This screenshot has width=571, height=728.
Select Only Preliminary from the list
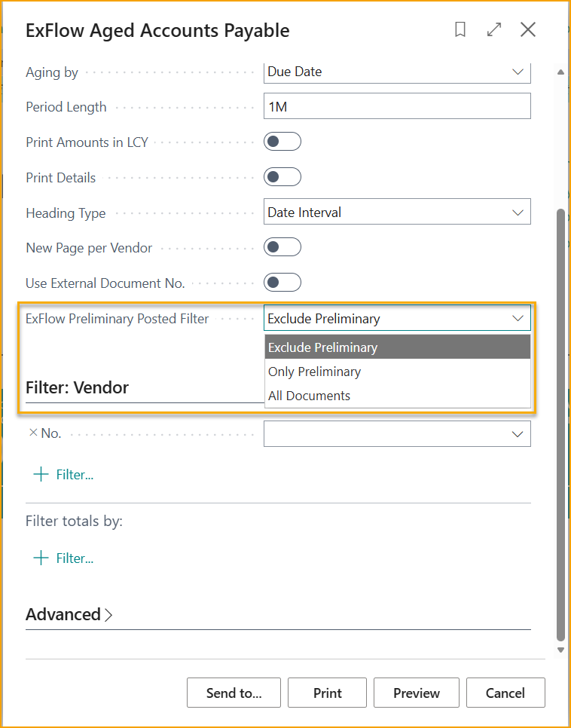coord(314,371)
